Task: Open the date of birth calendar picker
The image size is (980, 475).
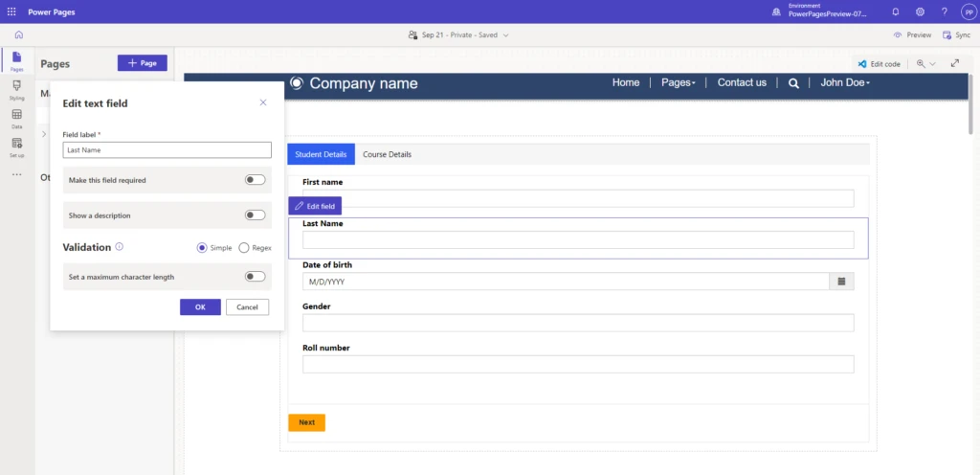Action: [841, 282]
